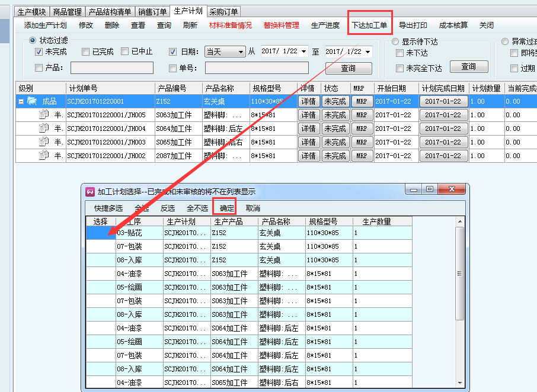Screen dimensions: 537x392
Task: Click the document icon in the JH002 row
Action: (x=43, y=156)
